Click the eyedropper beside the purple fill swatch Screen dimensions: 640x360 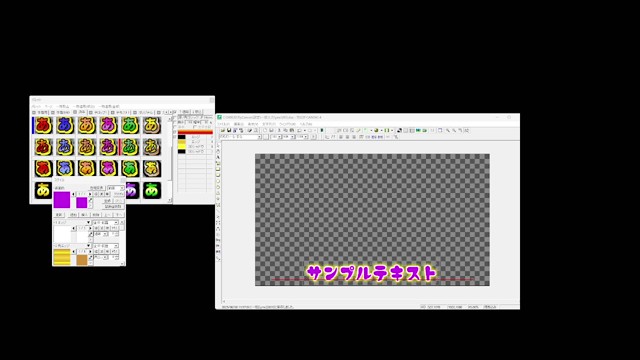click(91, 200)
